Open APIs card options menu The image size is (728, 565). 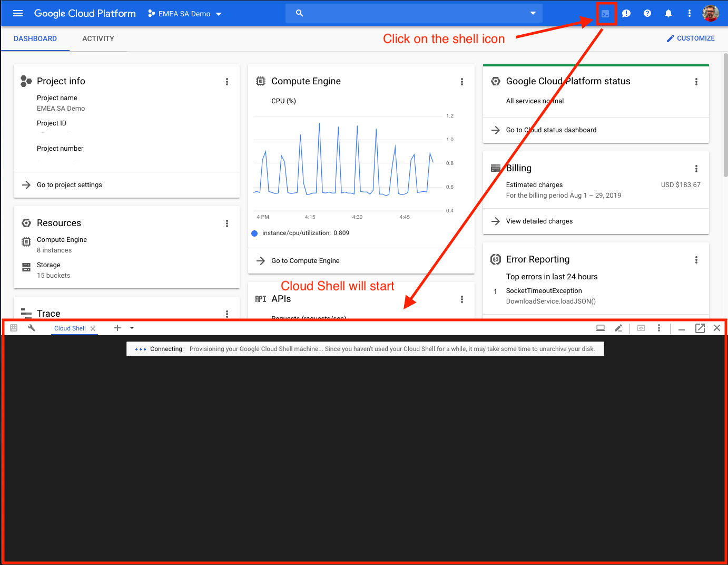click(462, 299)
